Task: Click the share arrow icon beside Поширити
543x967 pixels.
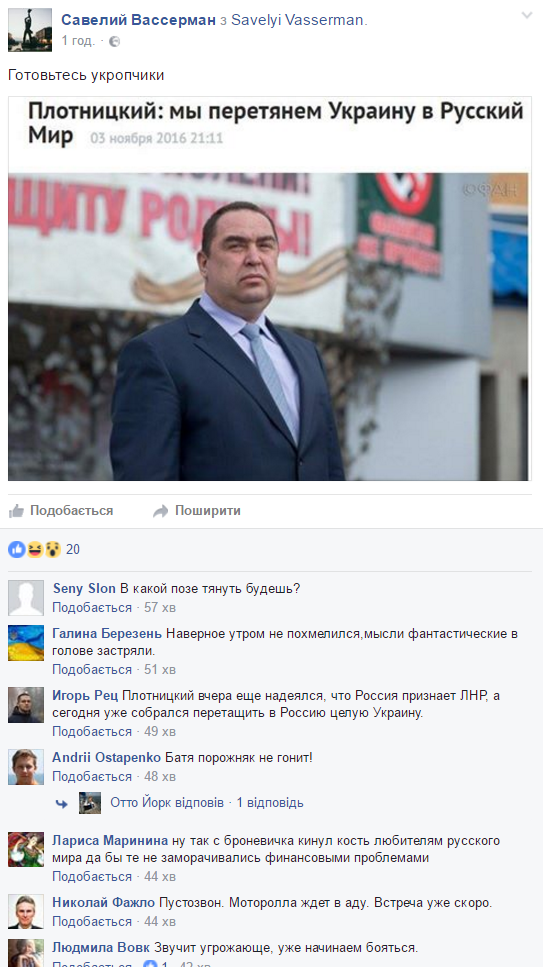Action: [160, 511]
